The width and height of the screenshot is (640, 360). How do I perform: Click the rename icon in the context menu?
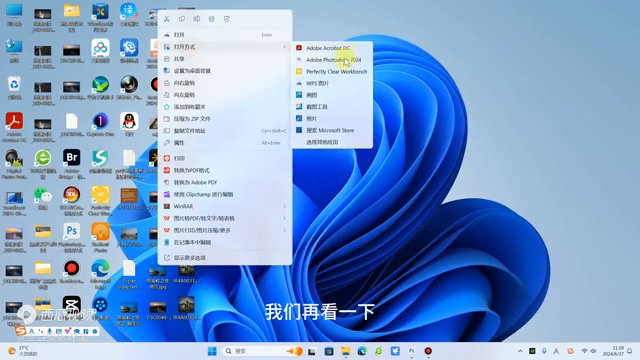(x=196, y=19)
